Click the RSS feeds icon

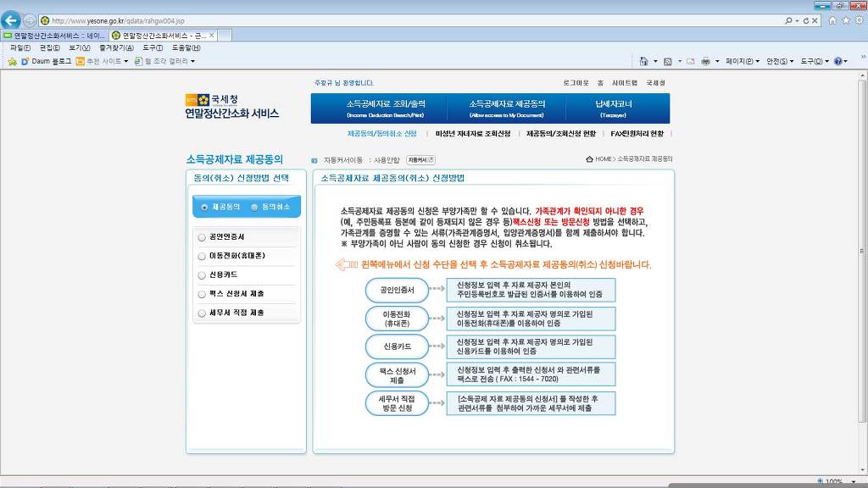click(668, 61)
